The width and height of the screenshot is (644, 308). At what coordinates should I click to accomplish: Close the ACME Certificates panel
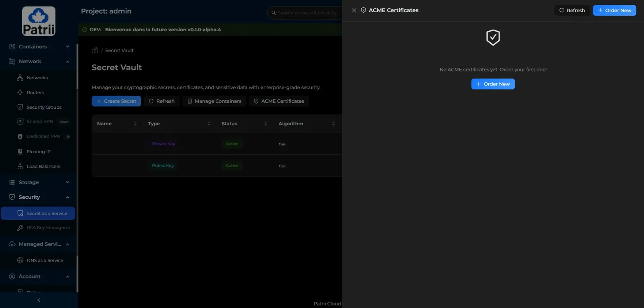point(354,10)
